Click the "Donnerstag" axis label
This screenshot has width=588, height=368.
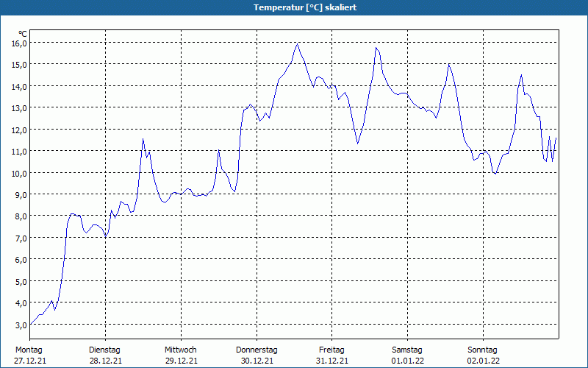[x=257, y=350]
